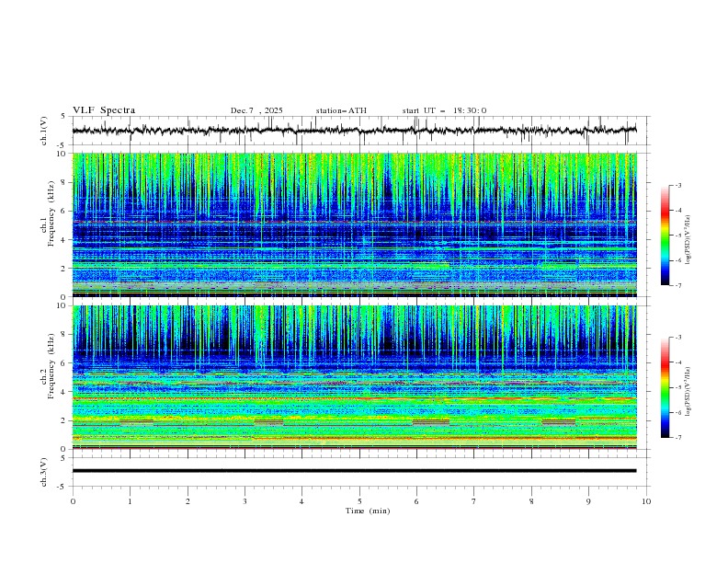This screenshot has height=563, width=728.
Task: Click the "5" tick on ch.3(V) axis
Action: [63, 458]
